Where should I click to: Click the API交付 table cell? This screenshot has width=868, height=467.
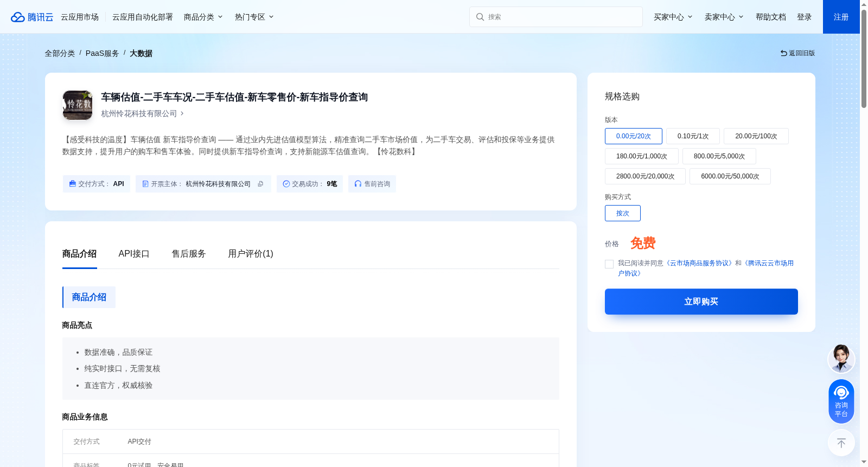[139, 442]
